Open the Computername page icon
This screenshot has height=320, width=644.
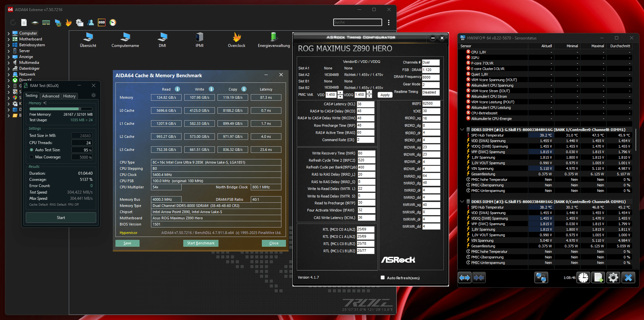[125, 40]
